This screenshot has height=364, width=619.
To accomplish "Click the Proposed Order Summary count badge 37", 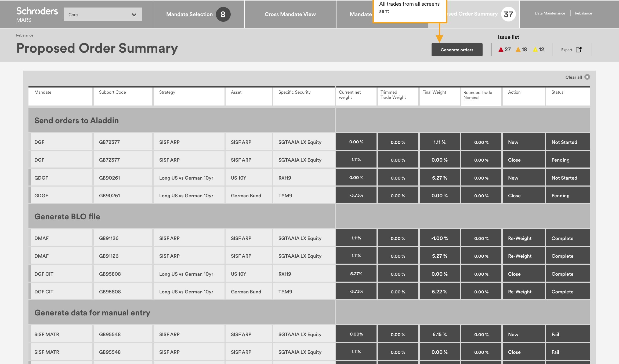I will 508,14.
